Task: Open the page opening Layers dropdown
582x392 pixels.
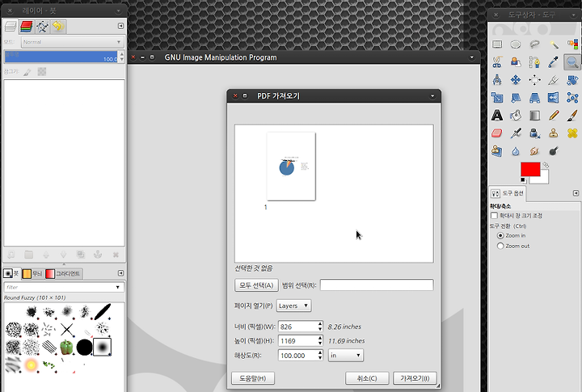Action: pyautogui.click(x=293, y=306)
